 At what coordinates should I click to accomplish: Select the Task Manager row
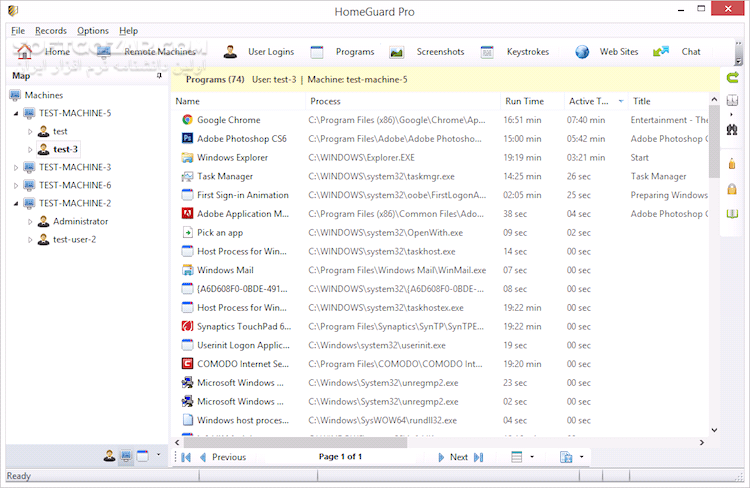coord(440,177)
